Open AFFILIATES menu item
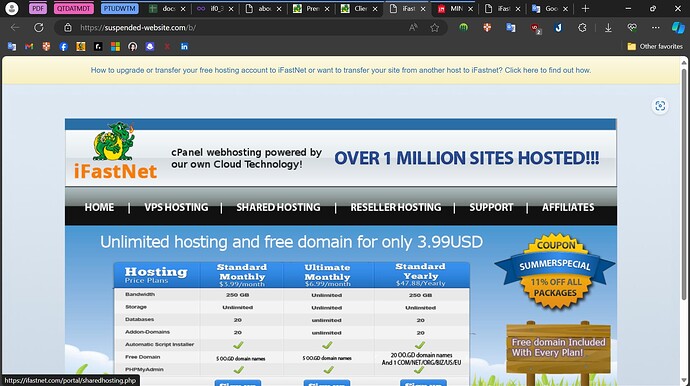This screenshot has height=386, width=690. point(568,207)
